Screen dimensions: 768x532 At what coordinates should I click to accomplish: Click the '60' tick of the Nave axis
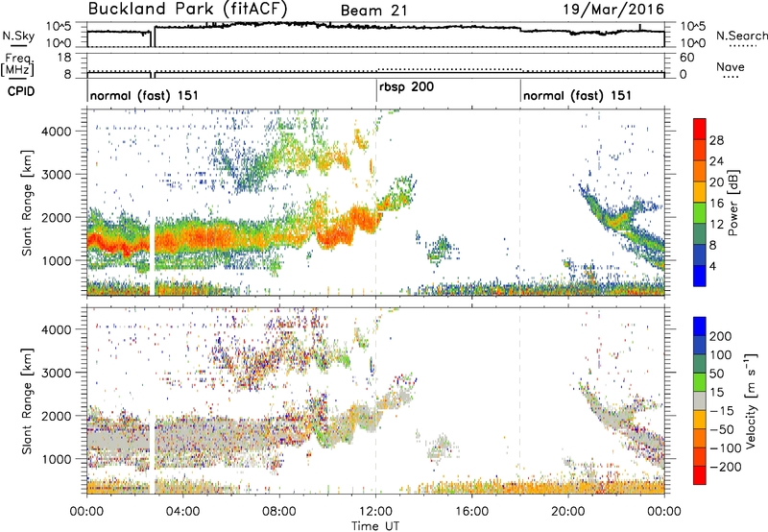pos(686,58)
